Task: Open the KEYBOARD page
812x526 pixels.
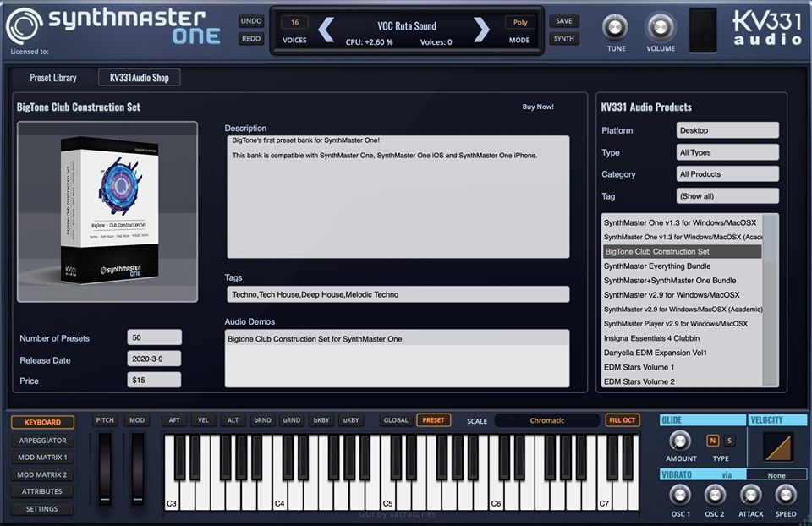Action: 42,422
